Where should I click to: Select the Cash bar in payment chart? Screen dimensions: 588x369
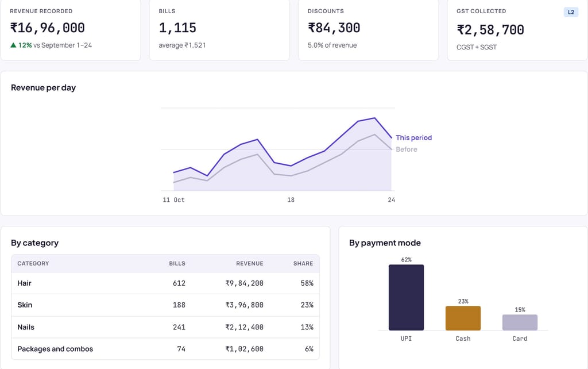(463, 318)
